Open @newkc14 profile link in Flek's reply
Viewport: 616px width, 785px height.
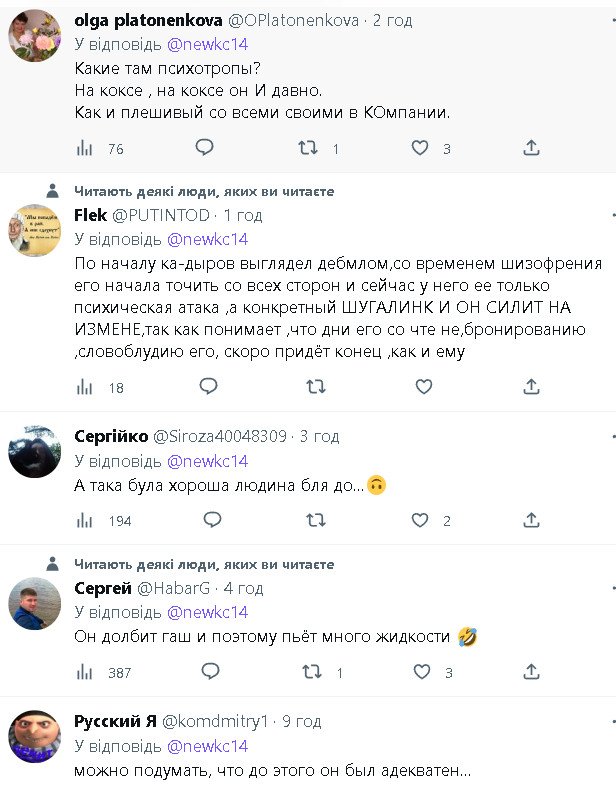[x=207, y=240]
